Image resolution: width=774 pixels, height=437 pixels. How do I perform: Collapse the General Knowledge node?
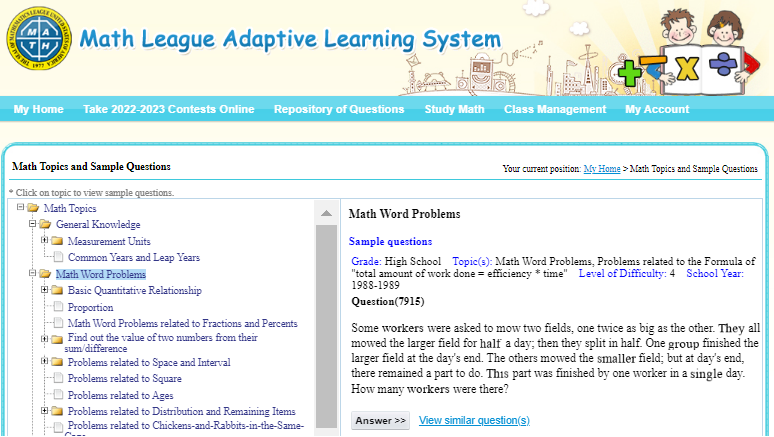(32, 224)
